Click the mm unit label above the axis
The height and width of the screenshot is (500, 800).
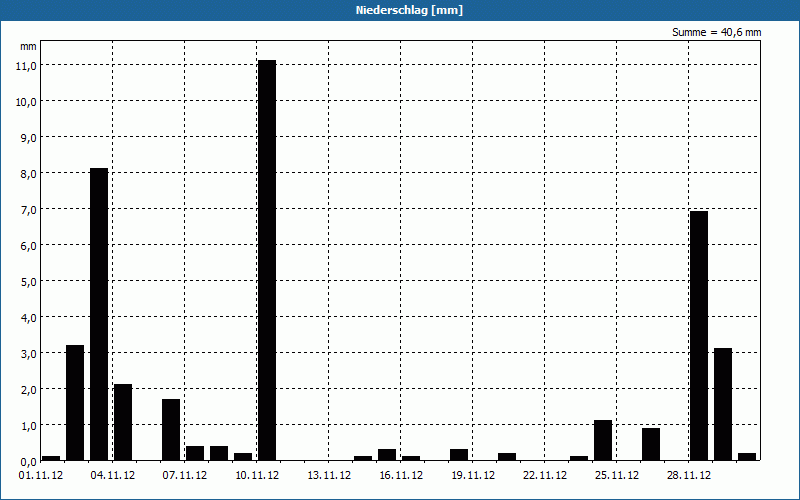coord(28,46)
